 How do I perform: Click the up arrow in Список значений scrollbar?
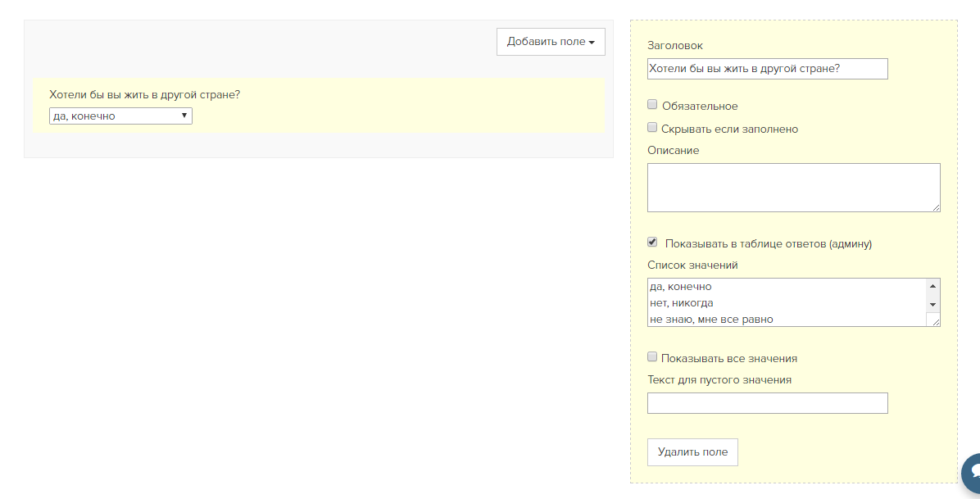point(932,287)
